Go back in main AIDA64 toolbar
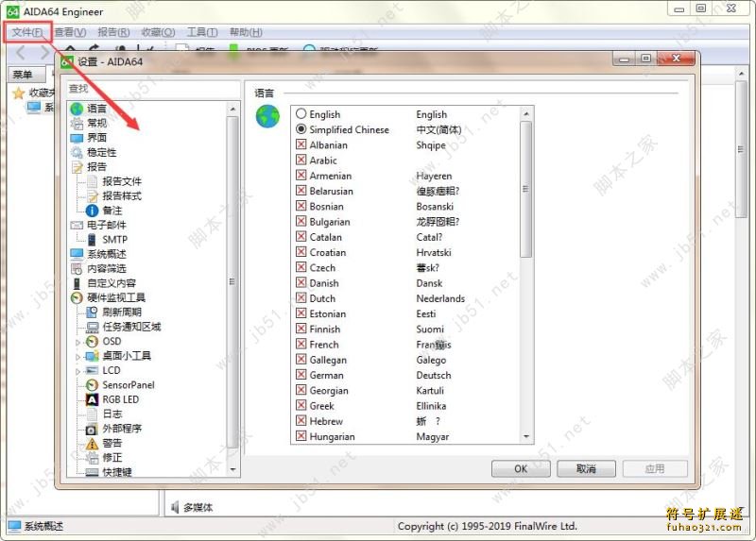 (21, 52)
